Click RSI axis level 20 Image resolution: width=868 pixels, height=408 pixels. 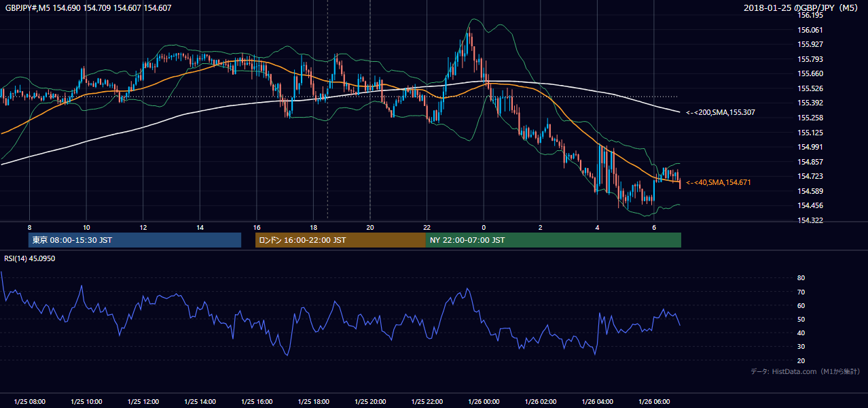pyautogui.click(x=801, y=360)
